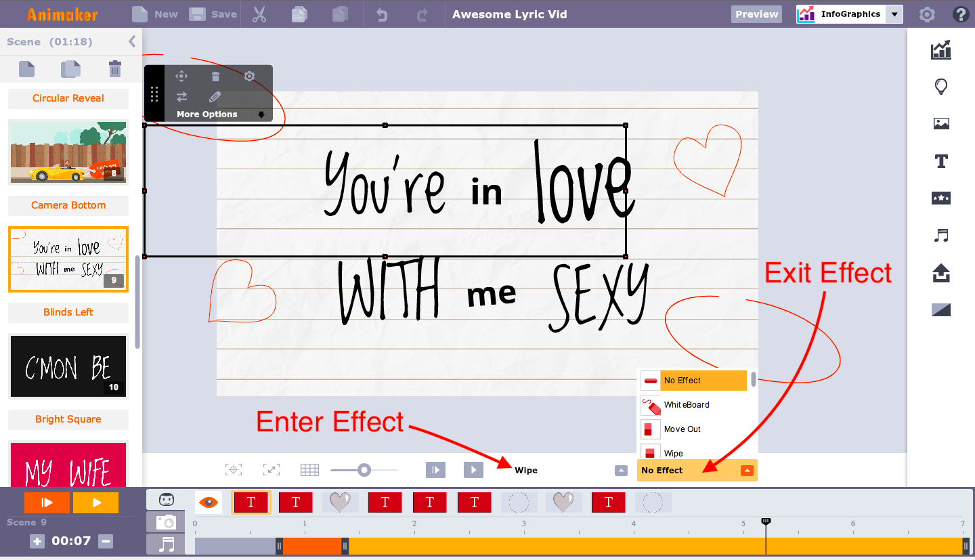Image resolution: width=975 pixels, height=560 pixels.
Task: Toggle the grid overlay icon
Action: (x=309, y=470)
